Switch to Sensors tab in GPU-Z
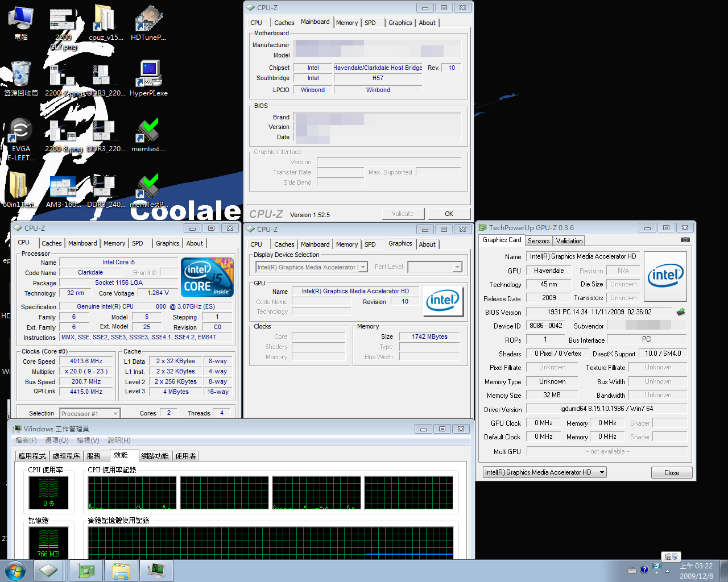This screenshot has height=582, width=728. 539,241
